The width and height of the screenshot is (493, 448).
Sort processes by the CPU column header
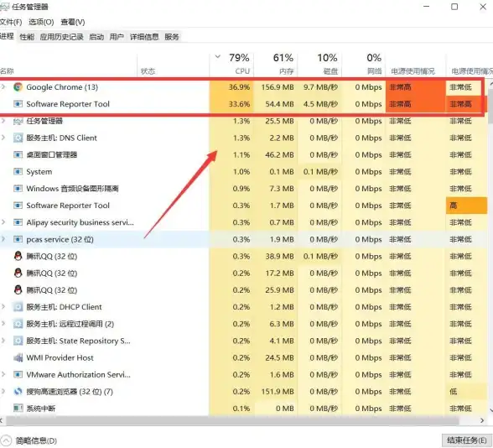(231, 65)
